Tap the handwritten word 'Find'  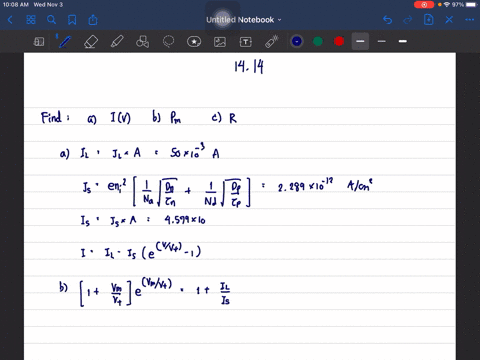coord(52,117)
